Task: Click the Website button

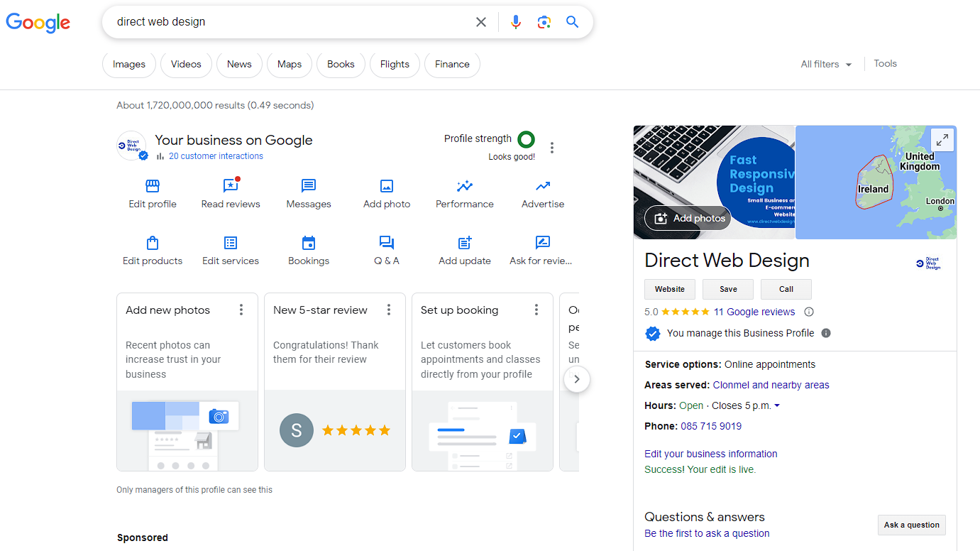Action: click(x=670, y=289)
